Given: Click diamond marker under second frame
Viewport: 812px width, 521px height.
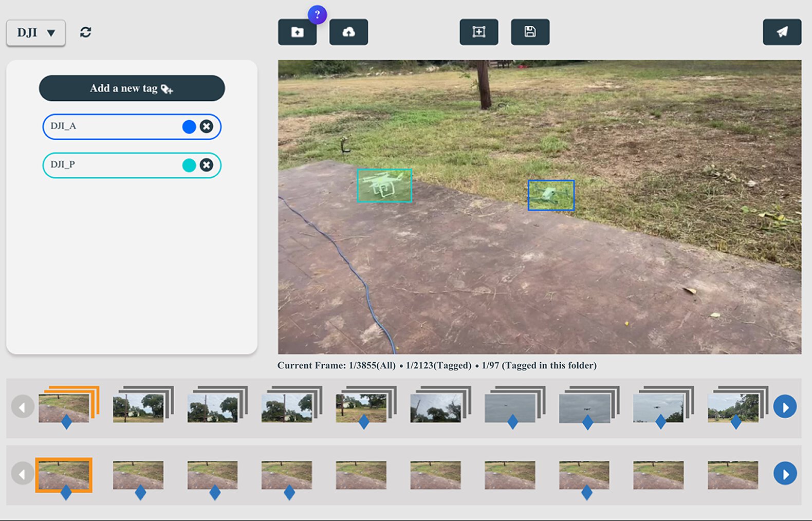Looking at the screenshot, I should point(140,493).
